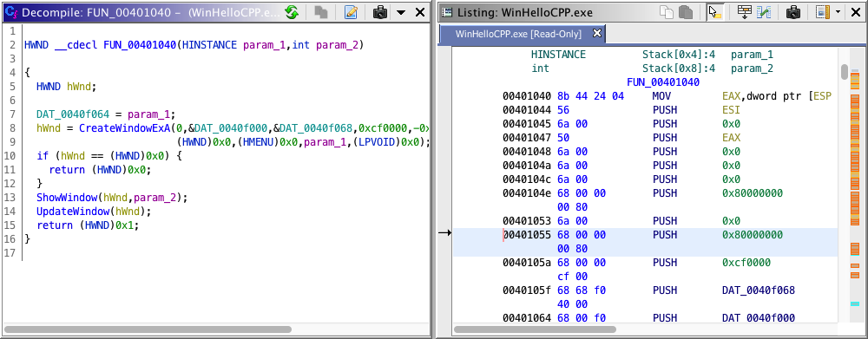Screen dimensions: 868x339
Task: Click the 'if (hWnd == (HWND)0x0)' line
Action: pos(109,156)
